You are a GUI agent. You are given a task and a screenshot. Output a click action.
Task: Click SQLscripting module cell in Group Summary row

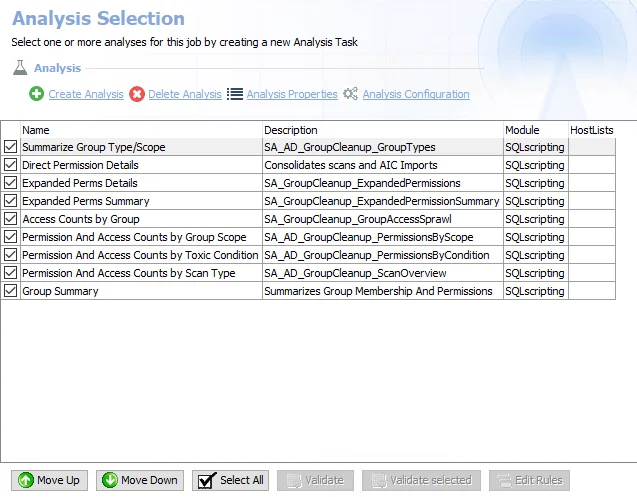535,291
